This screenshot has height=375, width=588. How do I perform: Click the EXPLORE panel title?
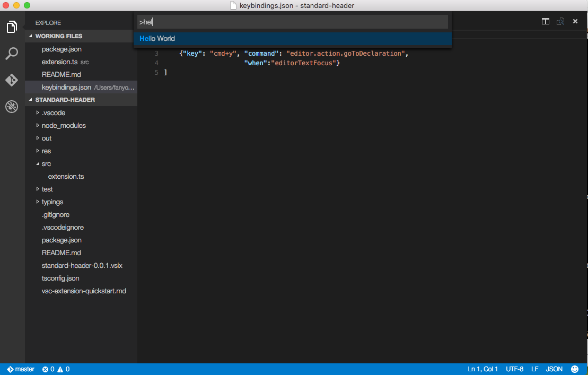click(48, 23)
